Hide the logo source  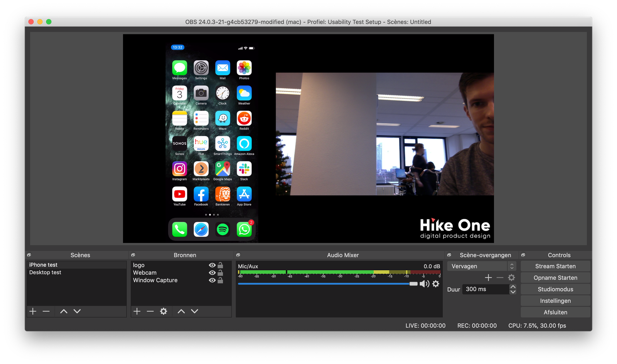tap(212, 265)
